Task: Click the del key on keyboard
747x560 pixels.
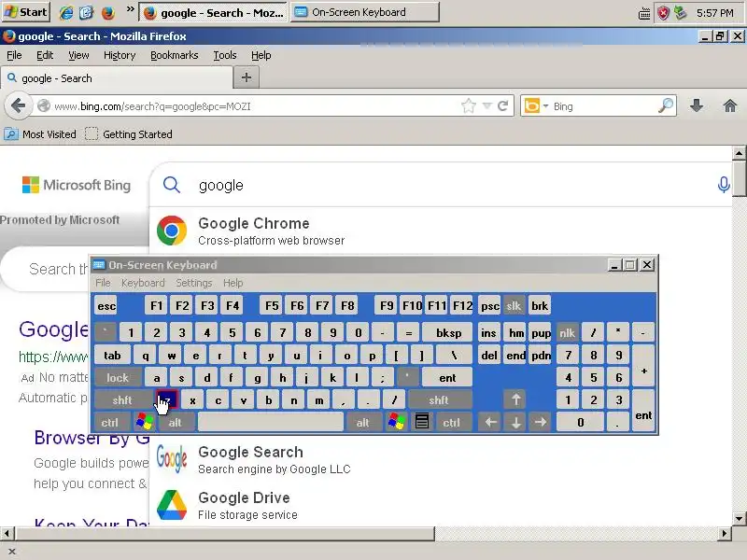Action: [x=489, y=356]
